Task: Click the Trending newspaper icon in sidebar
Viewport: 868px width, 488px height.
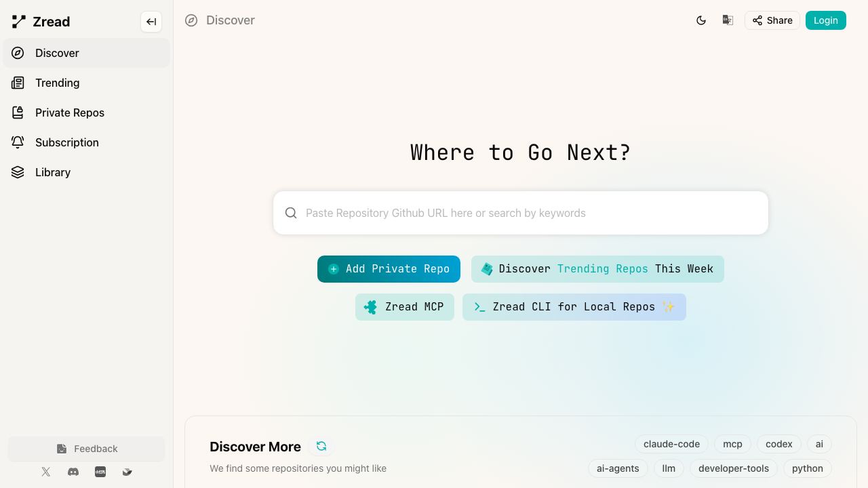Action: pos(18,83)
